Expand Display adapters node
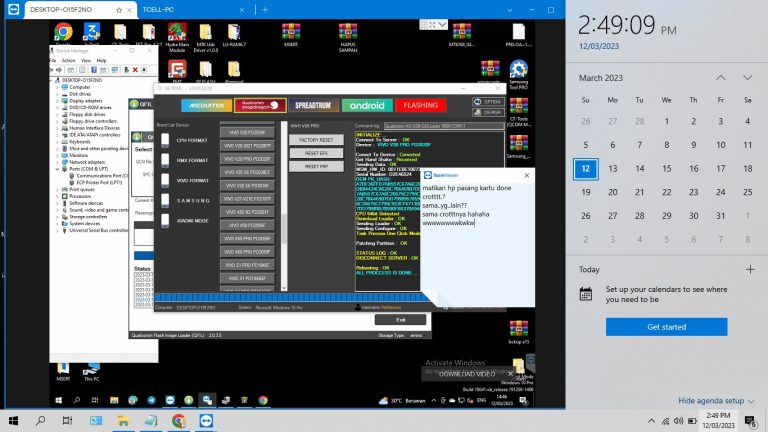The width and height of the screenshot is (768, 432). click(x=57, y=100)
